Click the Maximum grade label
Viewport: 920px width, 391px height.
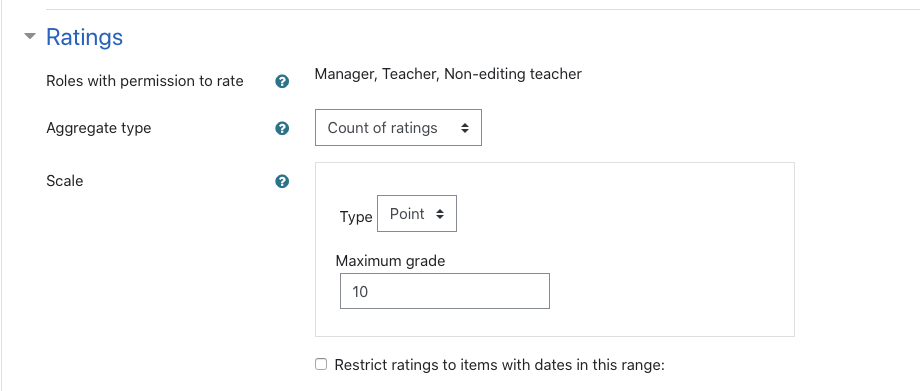390,261
